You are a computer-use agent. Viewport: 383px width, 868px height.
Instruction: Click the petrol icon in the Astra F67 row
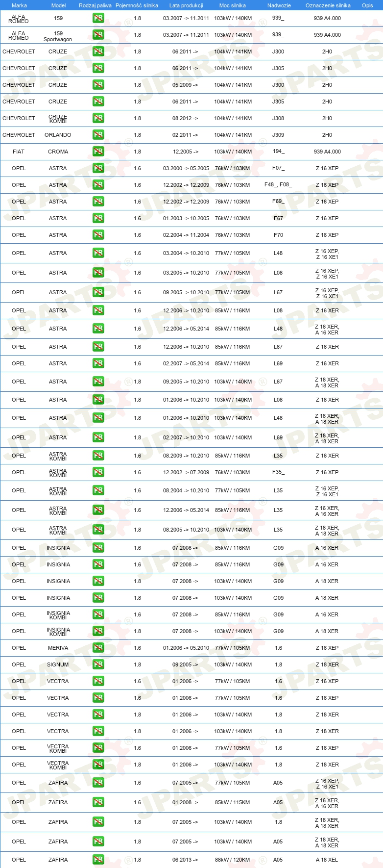coord(98,218)
